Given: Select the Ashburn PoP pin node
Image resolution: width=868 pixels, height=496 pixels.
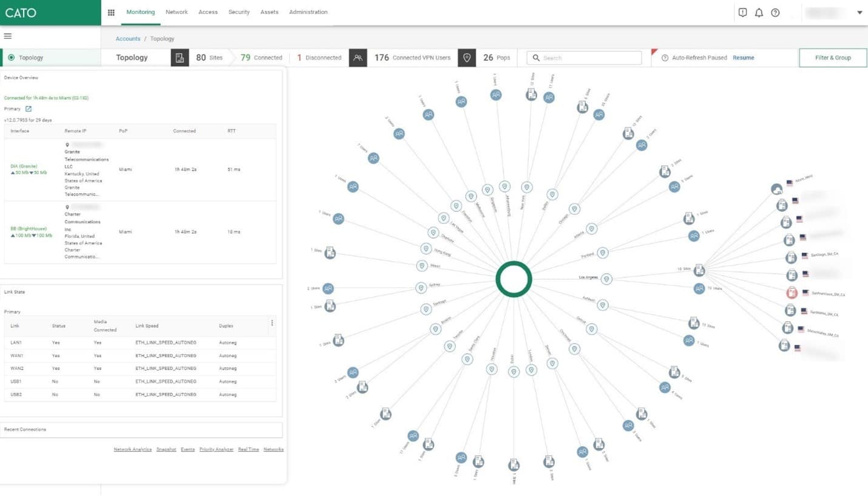Looking at the screenshot, I should [x=602, y=305].
